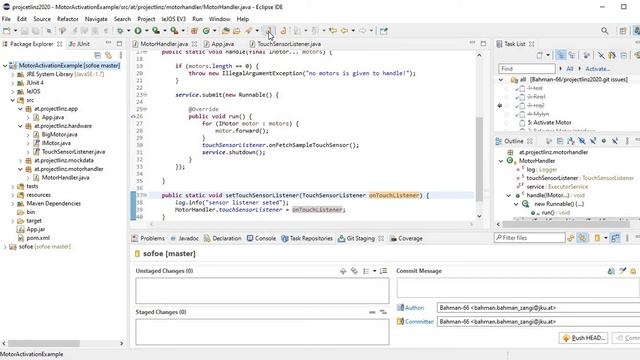
Task: Click the New file toolbar icon
Action: point(7,31)
